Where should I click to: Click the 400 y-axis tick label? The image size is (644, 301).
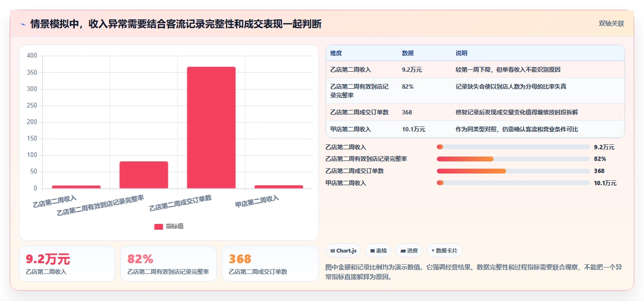[x=32, y=56]
